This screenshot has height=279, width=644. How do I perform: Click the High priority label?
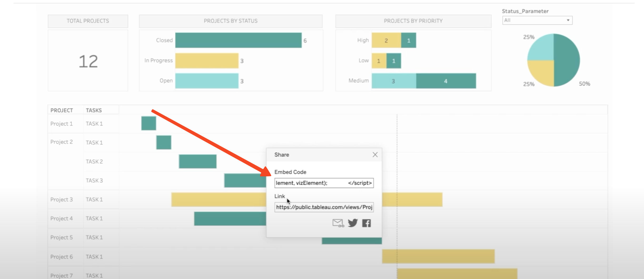363,40
